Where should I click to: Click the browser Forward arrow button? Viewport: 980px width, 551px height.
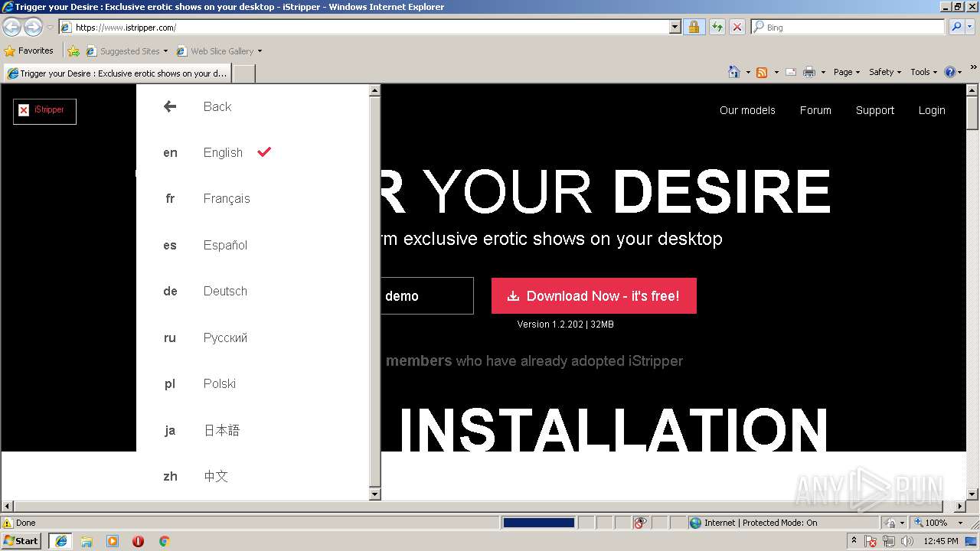[33, 28]
